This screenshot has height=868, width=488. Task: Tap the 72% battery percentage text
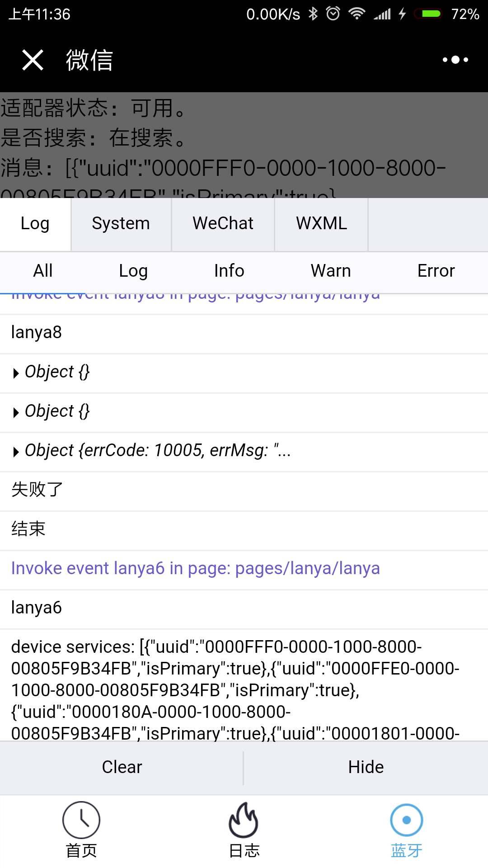coord(465,14)
